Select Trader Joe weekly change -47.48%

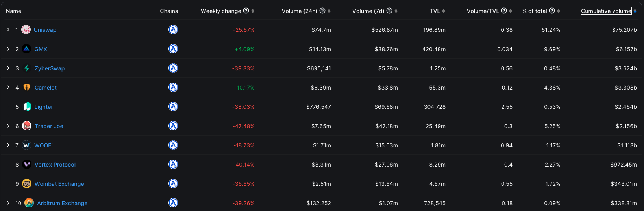[244, 126]
